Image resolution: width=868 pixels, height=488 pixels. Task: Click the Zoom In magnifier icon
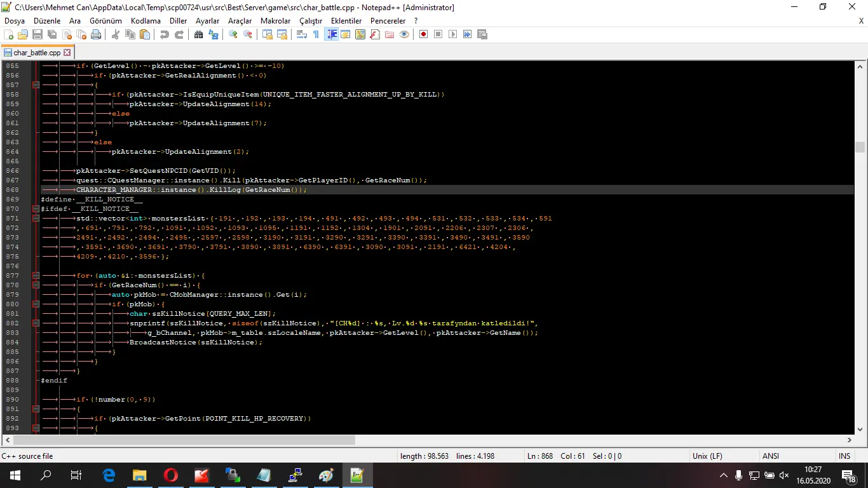[233, 34]
